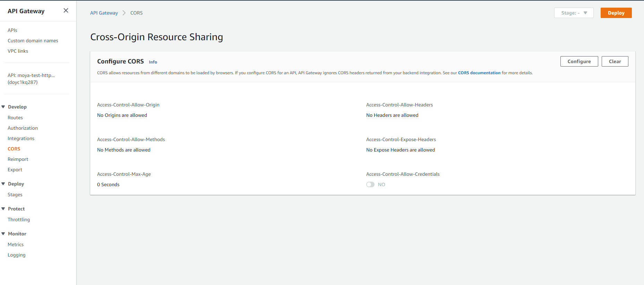
Task: Select the moya-test-http API name
Action: point(31,79)
